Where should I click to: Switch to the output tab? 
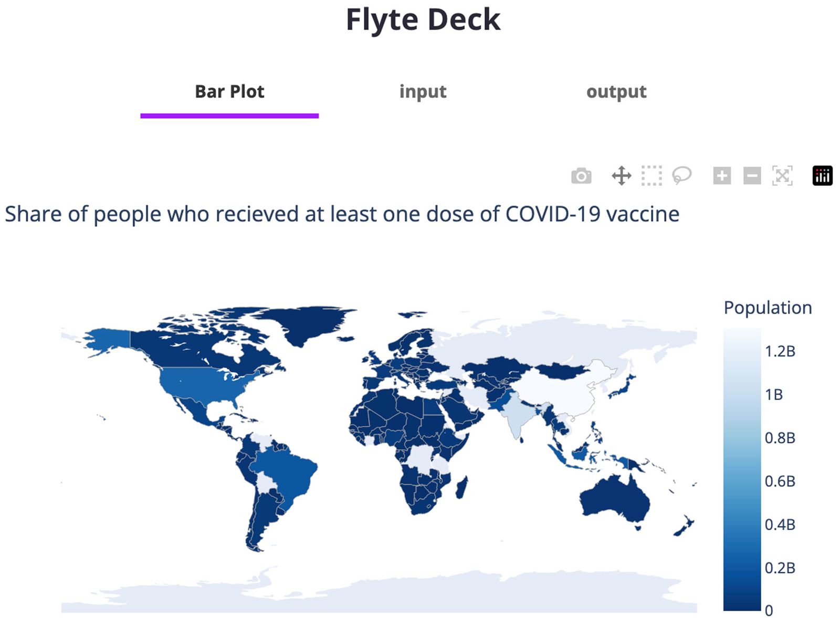tap(617, 91)
